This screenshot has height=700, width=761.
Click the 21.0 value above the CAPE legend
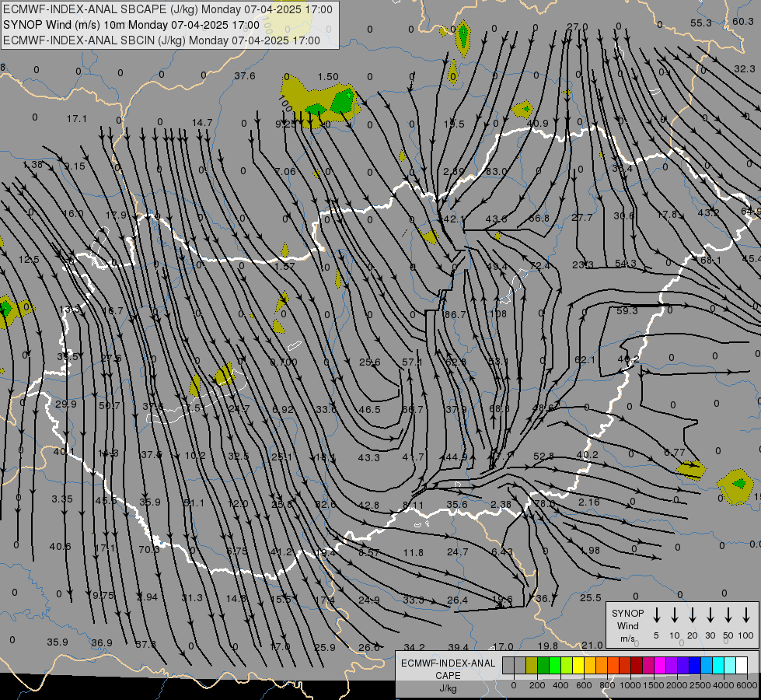click(592, 645)
